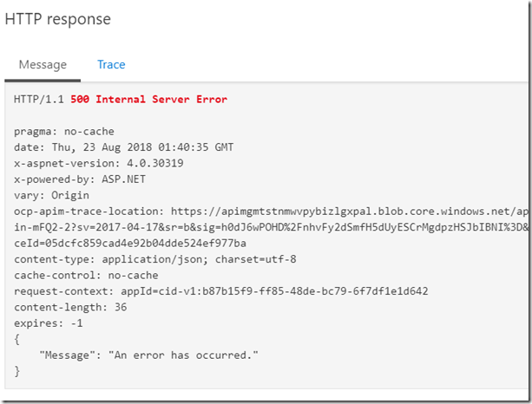The image size is (532, 404).
Task: Click the content-length: 36 line
Action: coord(70,308)
